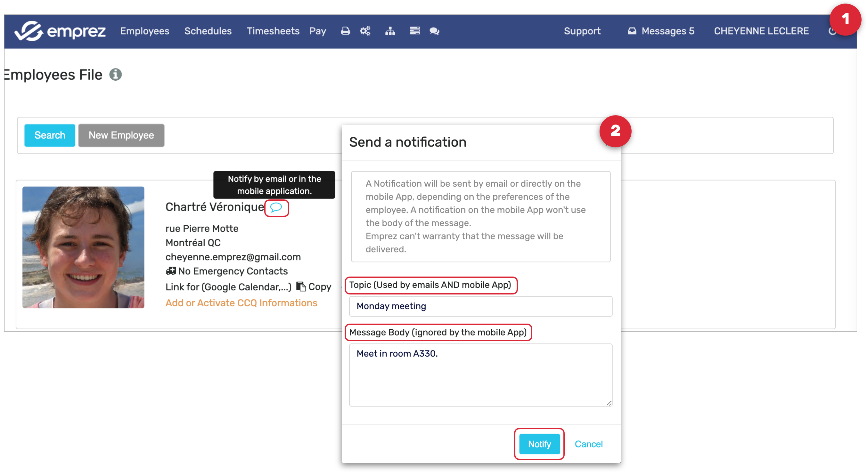This screenshot has height=475, width=868.
Task: Click info icon next to Employees File
Action: pos(115,74)
